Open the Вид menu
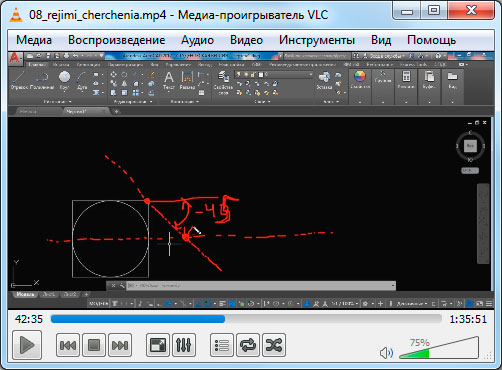Screen dimensions: 502x370 tap(381, 40)
